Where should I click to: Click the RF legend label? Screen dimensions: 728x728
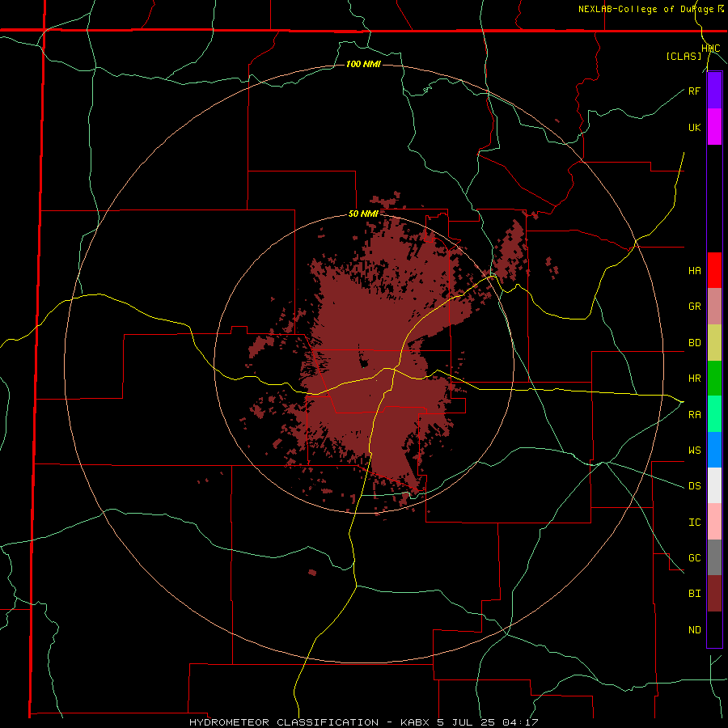694,91
